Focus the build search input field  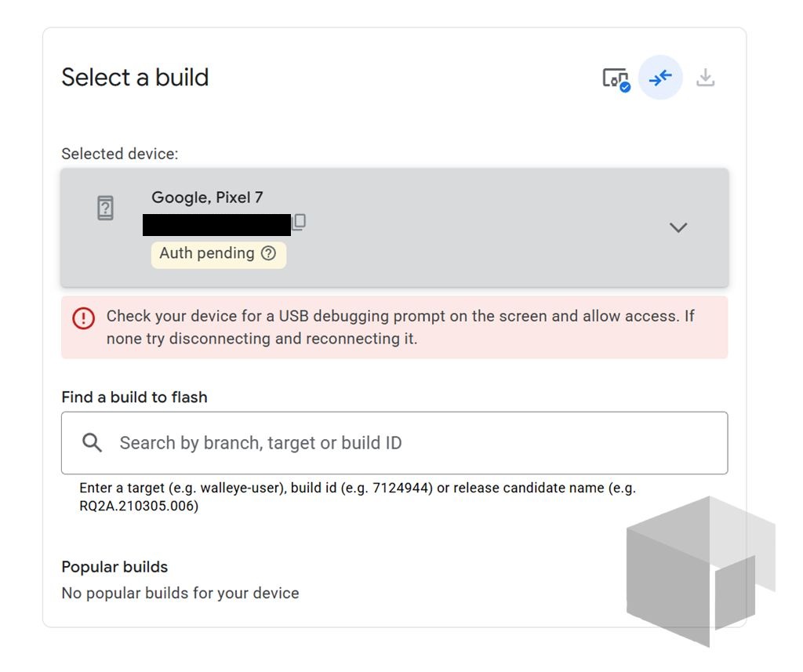[394, 443]
